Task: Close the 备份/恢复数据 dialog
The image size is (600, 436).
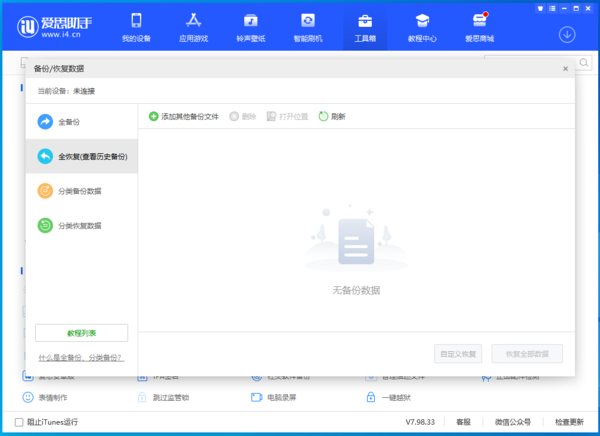Action: (565, 68)
